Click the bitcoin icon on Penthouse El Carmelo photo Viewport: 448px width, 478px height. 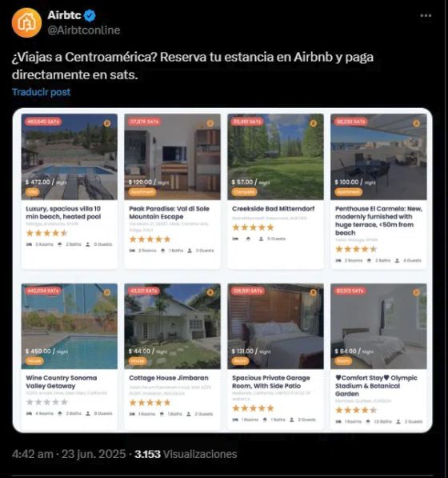pos(416,123)
